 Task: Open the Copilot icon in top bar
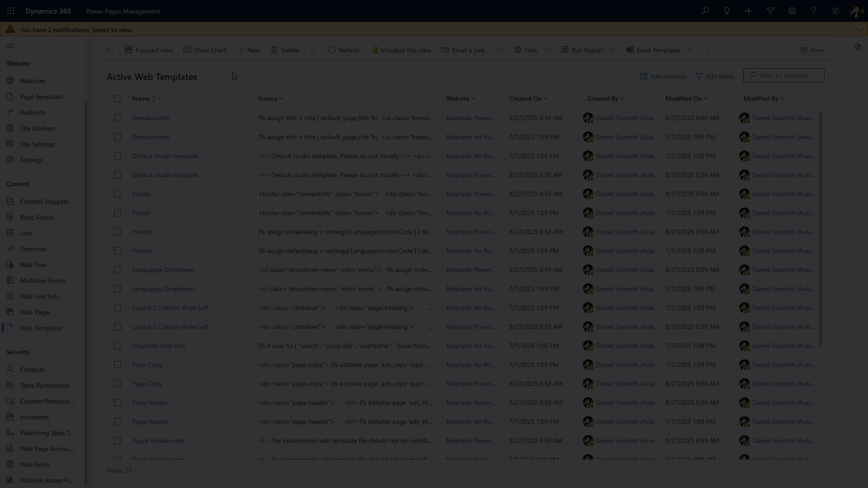835,11
